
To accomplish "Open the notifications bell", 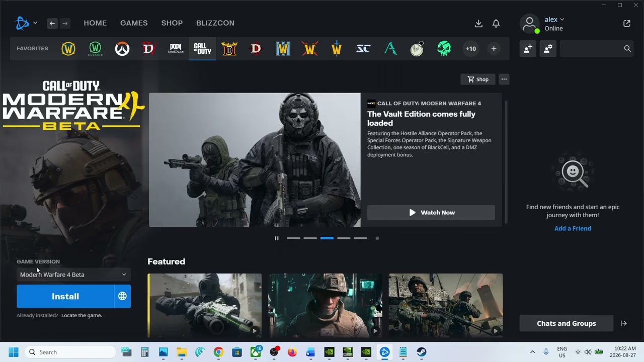I will coord(496,24).
